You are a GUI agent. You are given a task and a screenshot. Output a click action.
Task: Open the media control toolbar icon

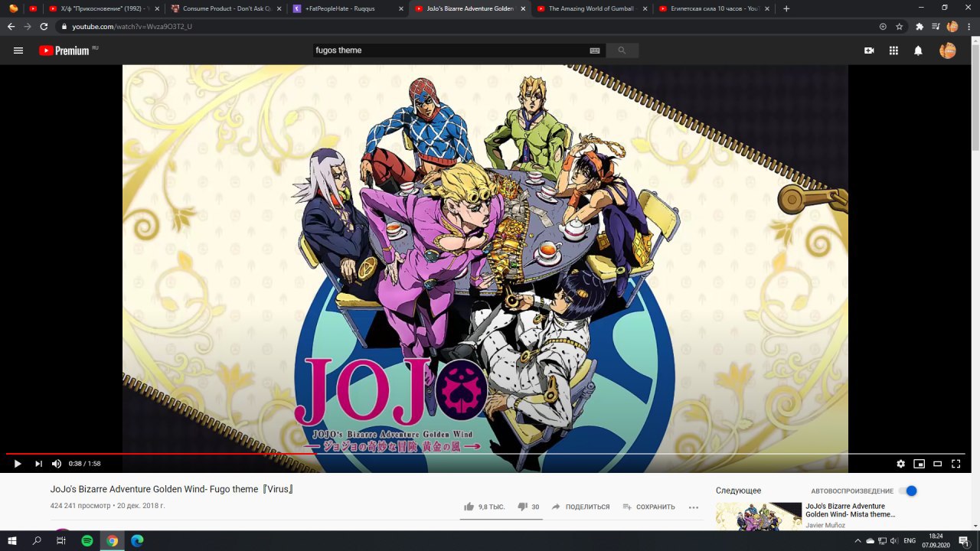click(936, 26)
